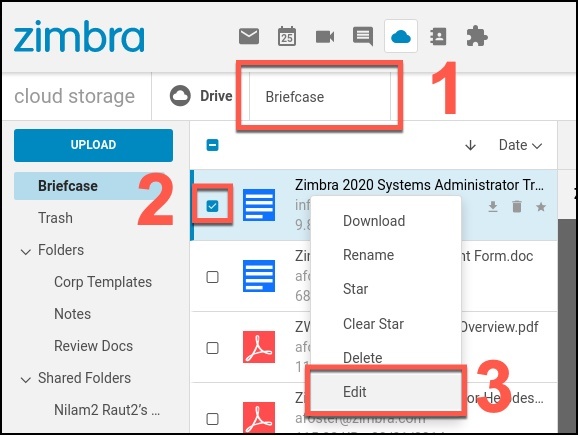The width and height of the screenshot is (578, 436).
Task: Collapse the Shared Folders section
Action: [25, 380]
